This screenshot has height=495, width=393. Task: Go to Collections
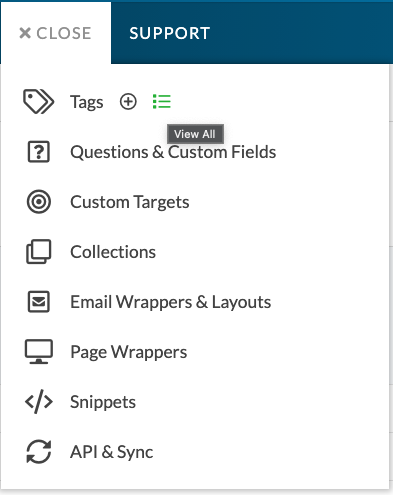coord(113,252)
